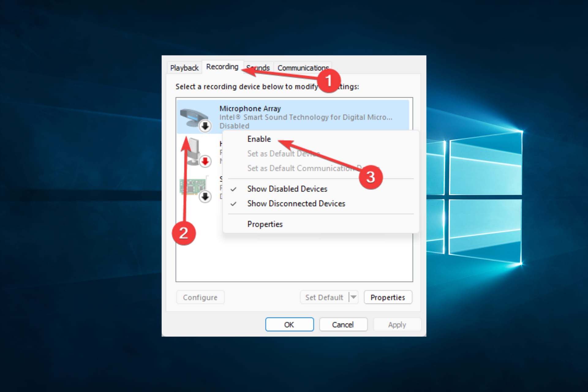Click Set as Default Communication Device entry
Screen dimensions: 588x392
click(321, 168)
